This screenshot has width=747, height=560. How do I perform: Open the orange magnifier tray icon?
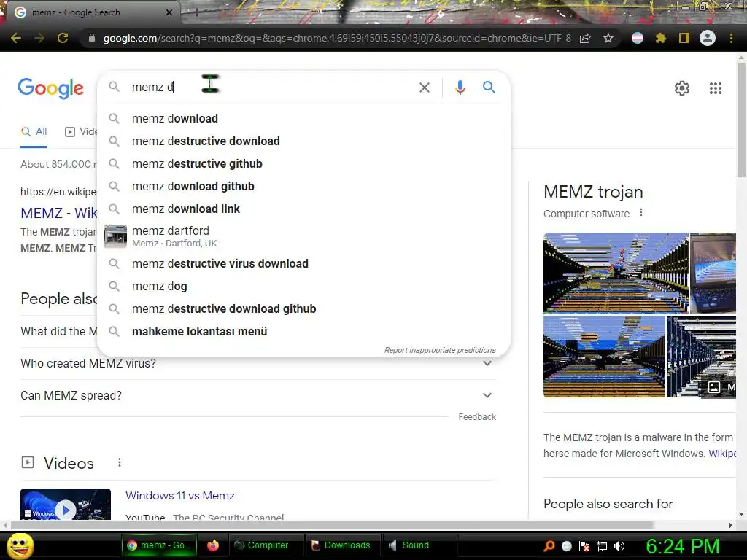(549, 546)
